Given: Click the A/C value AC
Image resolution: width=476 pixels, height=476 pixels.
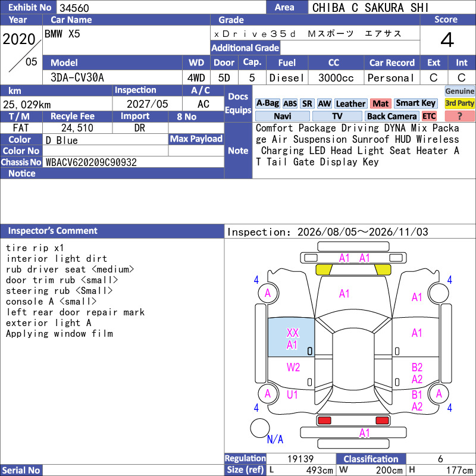Looking at the screenshot, I should (203, 104).
